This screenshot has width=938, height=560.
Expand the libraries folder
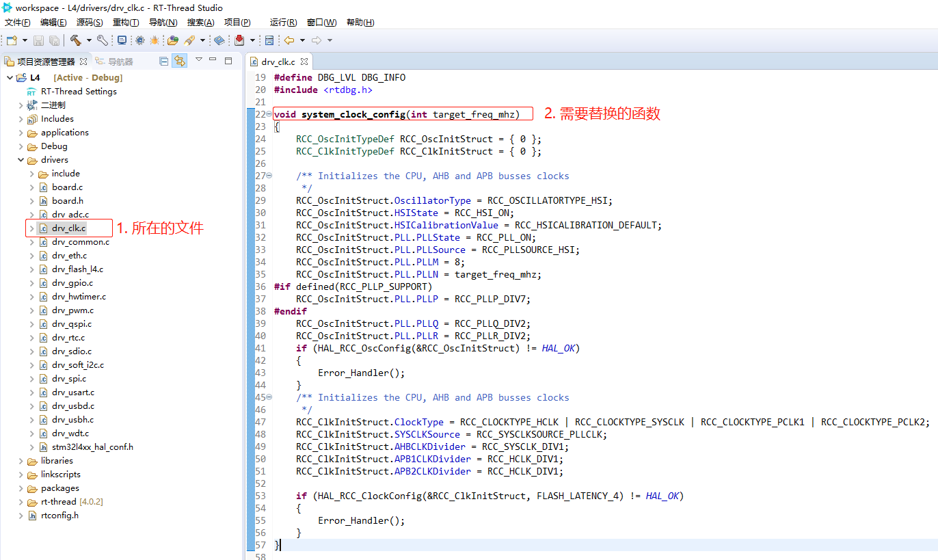(21, 461)
